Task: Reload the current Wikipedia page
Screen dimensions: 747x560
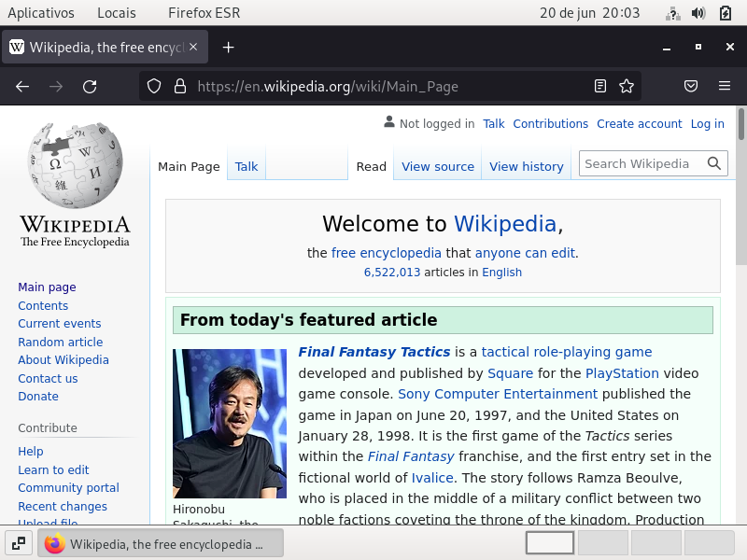Action: [x=90, y=86]
